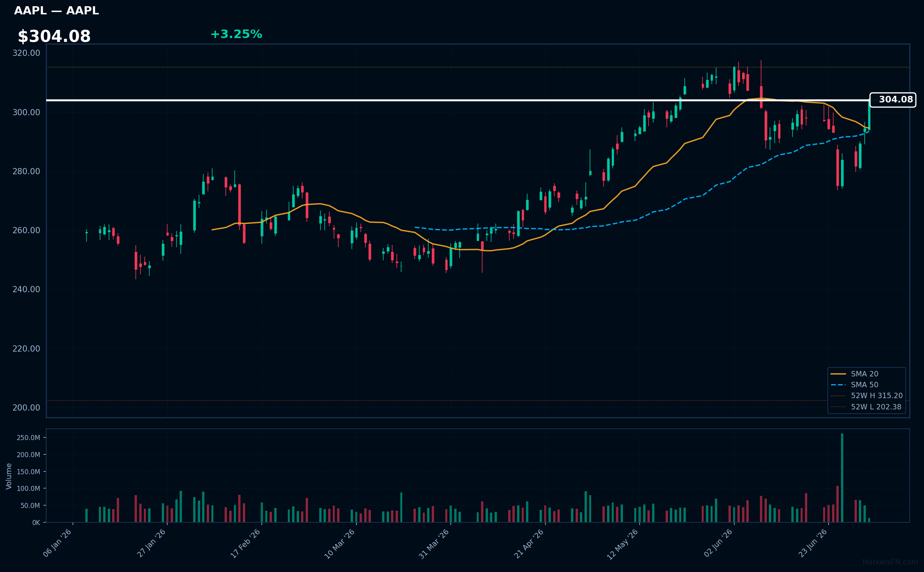The height and width of the screenshot is (572, 924).
Task: Click the +3.25% change percentage
Action: coord(236,34)
